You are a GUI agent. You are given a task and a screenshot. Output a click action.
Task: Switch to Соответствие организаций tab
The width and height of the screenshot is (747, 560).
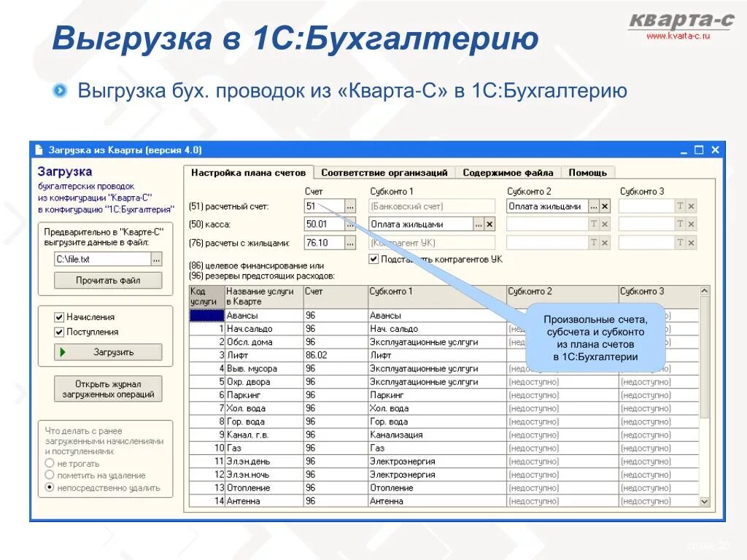pyautogui.click(x=384, y=172)
